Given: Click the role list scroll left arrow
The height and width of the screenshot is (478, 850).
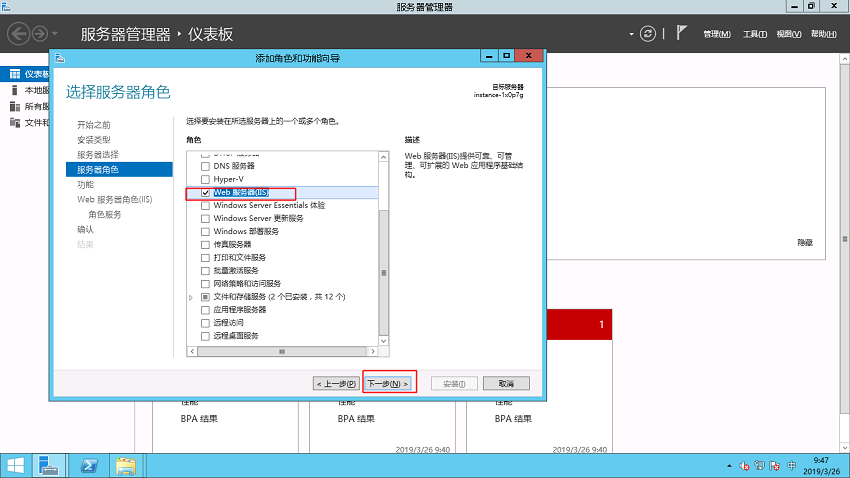Looking at the screenshot, I should [192, 351].
